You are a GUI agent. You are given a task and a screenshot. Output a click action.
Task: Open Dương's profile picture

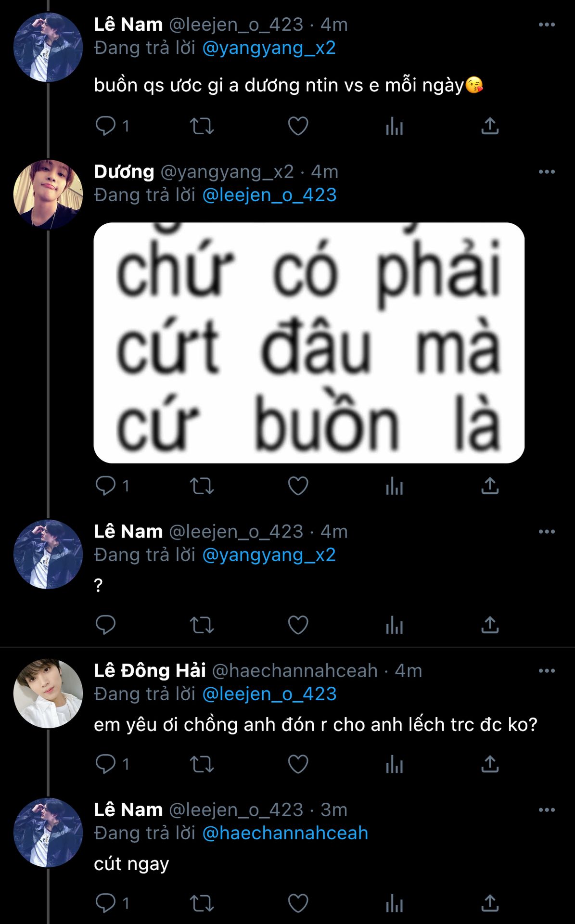pyautogui.click(x=48, y=194)
